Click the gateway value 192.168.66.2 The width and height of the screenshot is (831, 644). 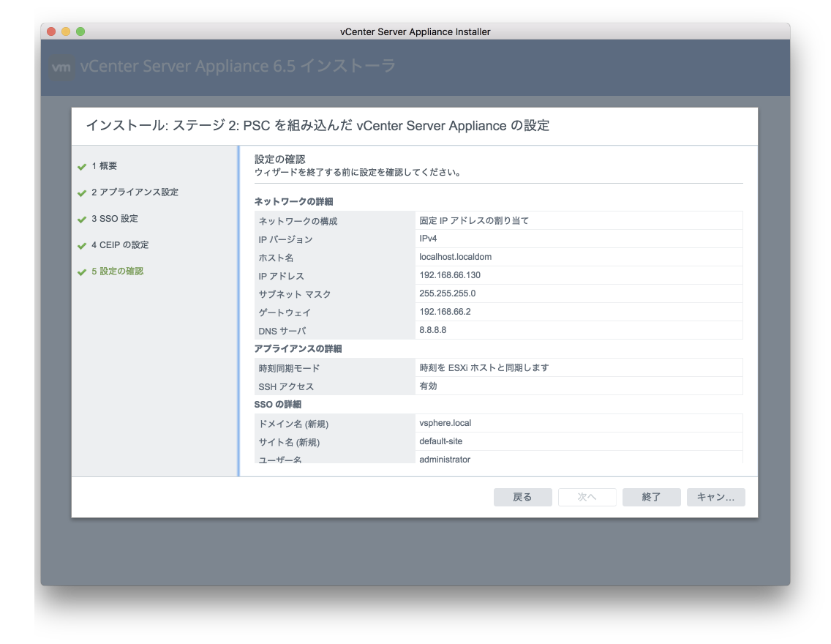[445, 312]
